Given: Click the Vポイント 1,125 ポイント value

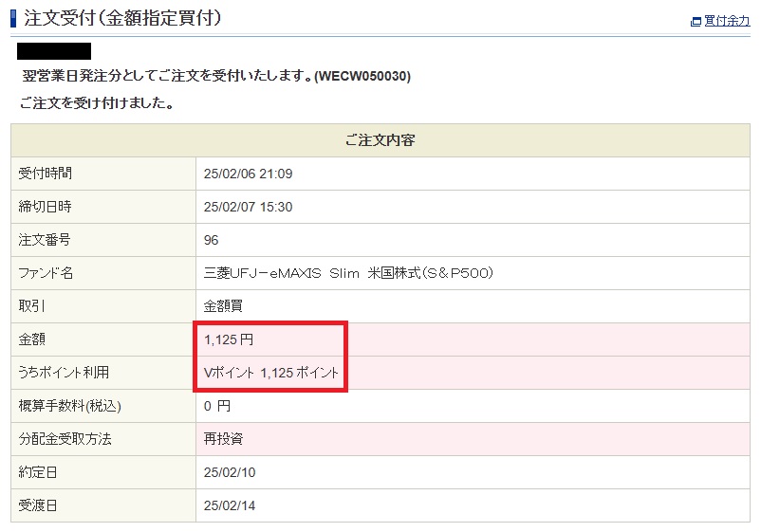Looking at the screenshot, I should [x=271, y=373].
